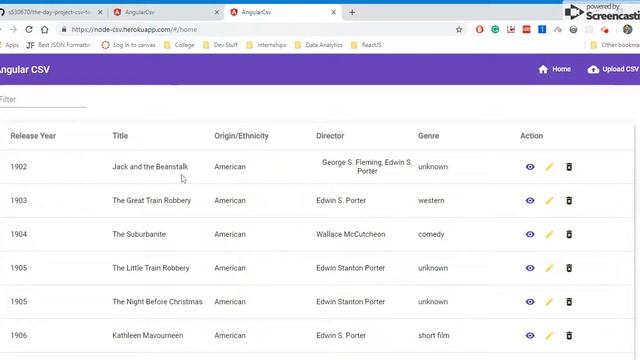Open the browser profile avatar

click(x=628, y=29)
